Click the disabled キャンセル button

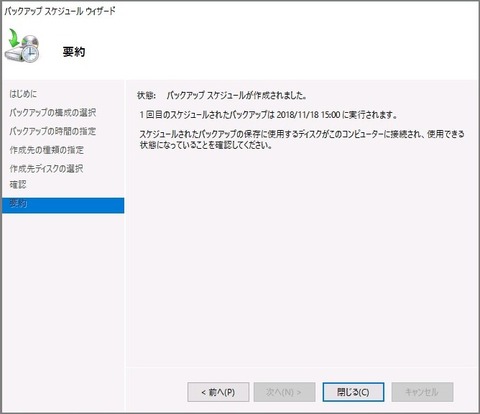point(422,392)
